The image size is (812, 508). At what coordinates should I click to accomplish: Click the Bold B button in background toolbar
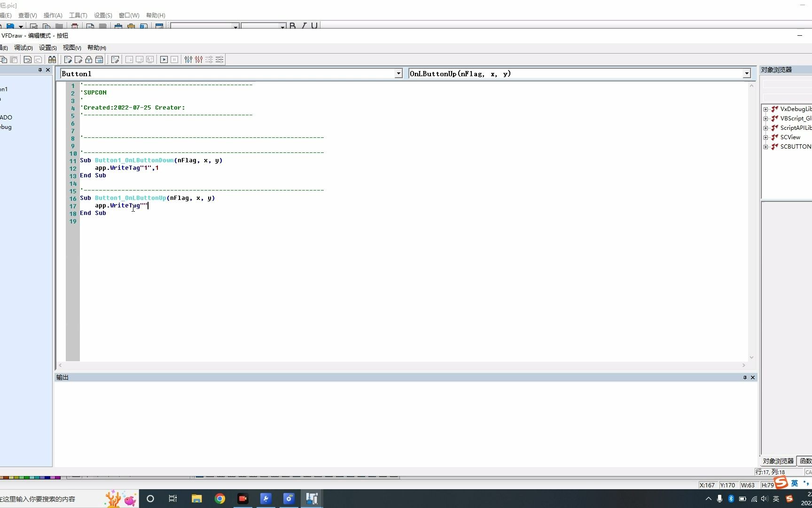pyautogui.click(x=293, y=26)
